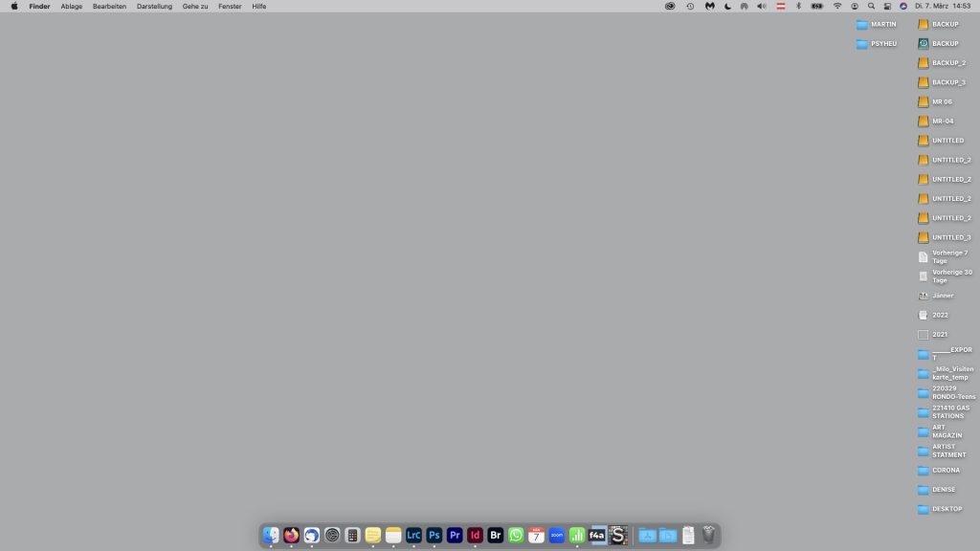Toggle Wi-Fi menu in the menu bar
The width and height of the screenshot is (980, 551).
click(x=837, y=6)
